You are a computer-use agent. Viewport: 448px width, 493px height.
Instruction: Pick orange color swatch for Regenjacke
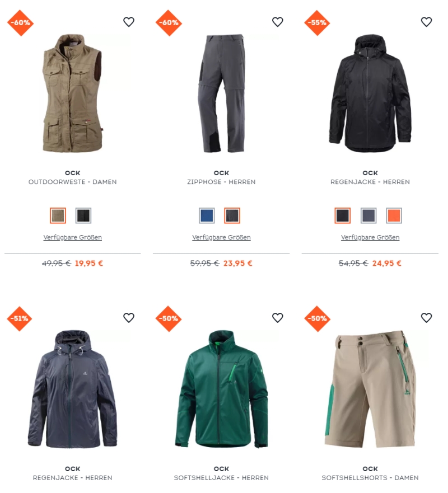point(394,215)
